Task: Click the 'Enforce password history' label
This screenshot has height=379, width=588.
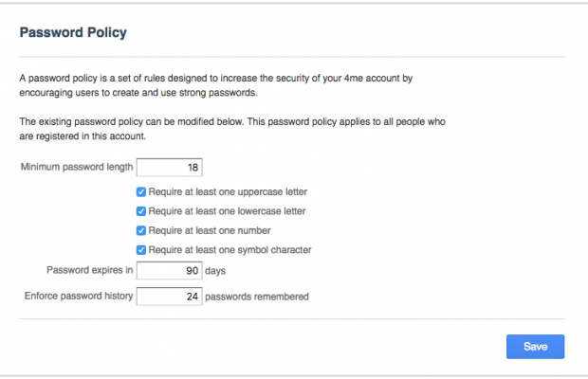Action: pyautogui.click(x=79, y=298)
